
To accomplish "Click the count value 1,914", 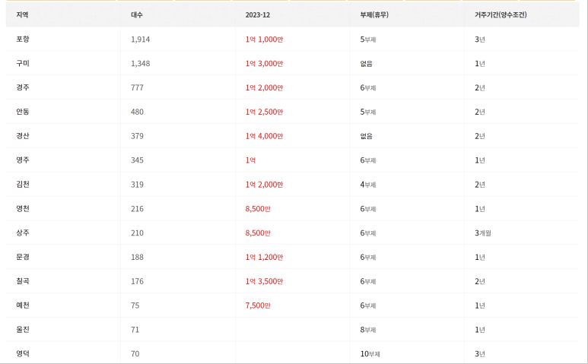I will click(x=140, y=40).
